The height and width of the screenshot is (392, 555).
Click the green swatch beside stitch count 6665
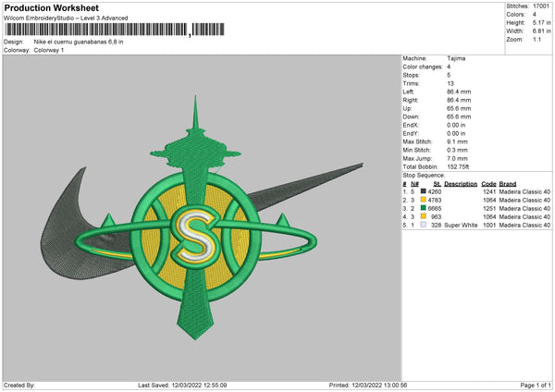(423, 208)
